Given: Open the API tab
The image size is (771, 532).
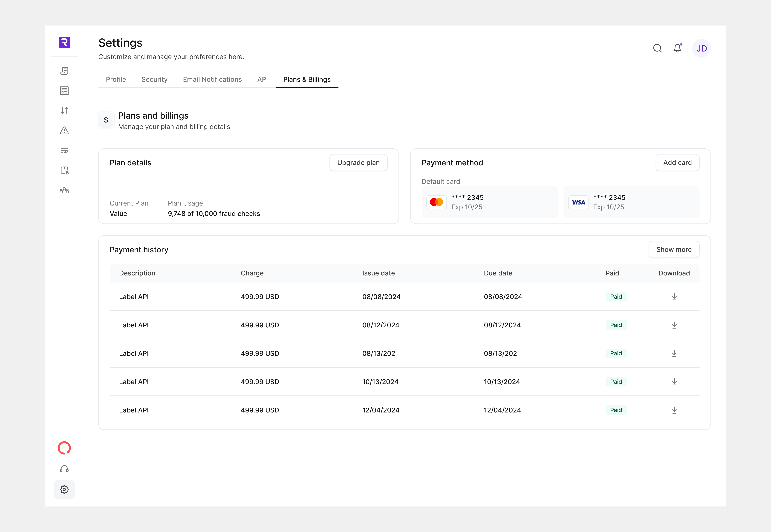Looking at the screenshot, I should tap(263, 79).
